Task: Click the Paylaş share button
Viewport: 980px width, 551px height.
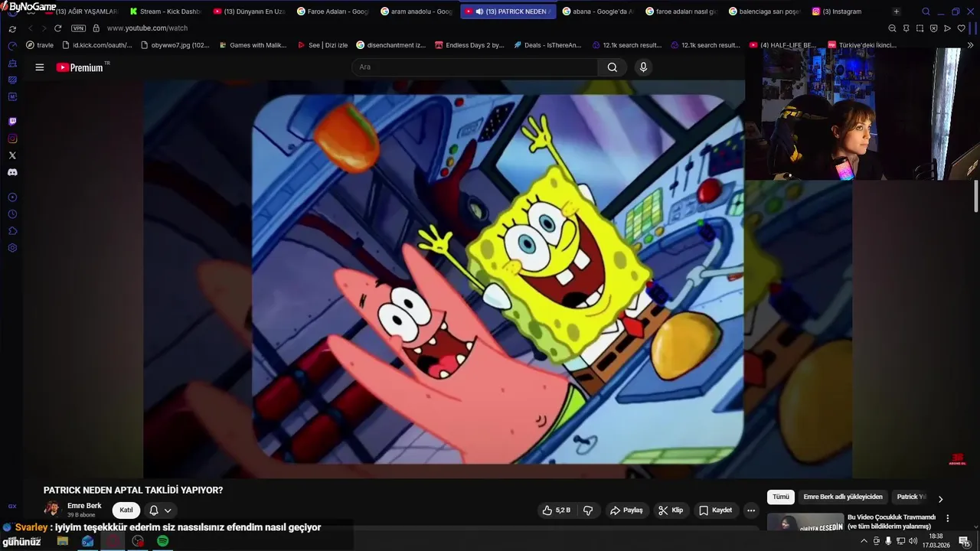Action: pos(626,510)
